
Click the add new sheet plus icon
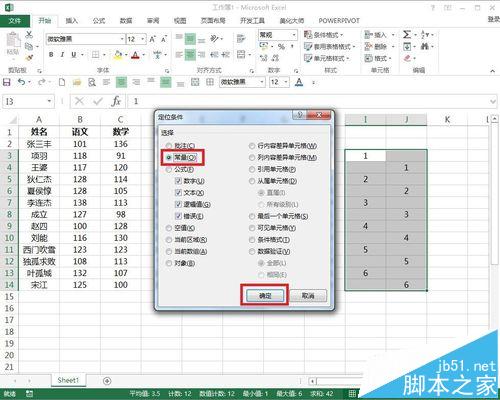(107, 381)
